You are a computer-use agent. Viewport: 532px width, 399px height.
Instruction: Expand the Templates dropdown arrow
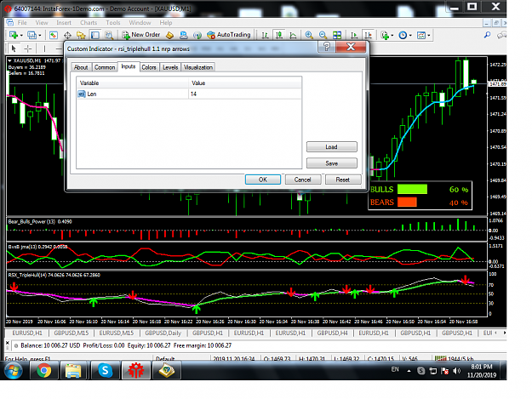coord(429,35)
